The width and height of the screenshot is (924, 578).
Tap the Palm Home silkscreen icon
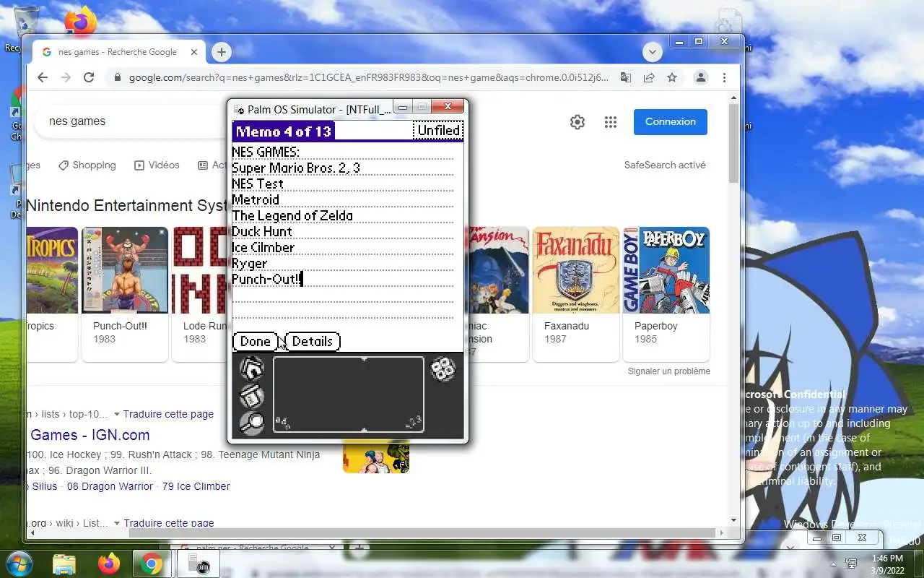[251, 368]
